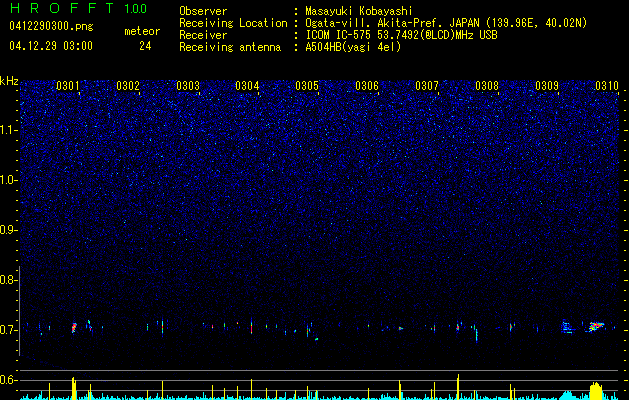Click the 'meteor' count label
Viewport: 629px width, 400px height.
click(142, 31)
